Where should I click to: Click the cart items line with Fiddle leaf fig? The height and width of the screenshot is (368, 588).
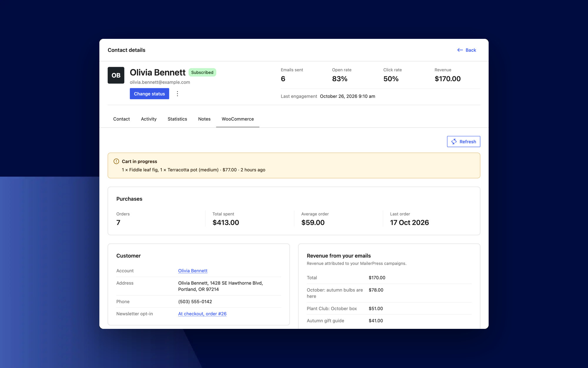click(x=193, y=170)
